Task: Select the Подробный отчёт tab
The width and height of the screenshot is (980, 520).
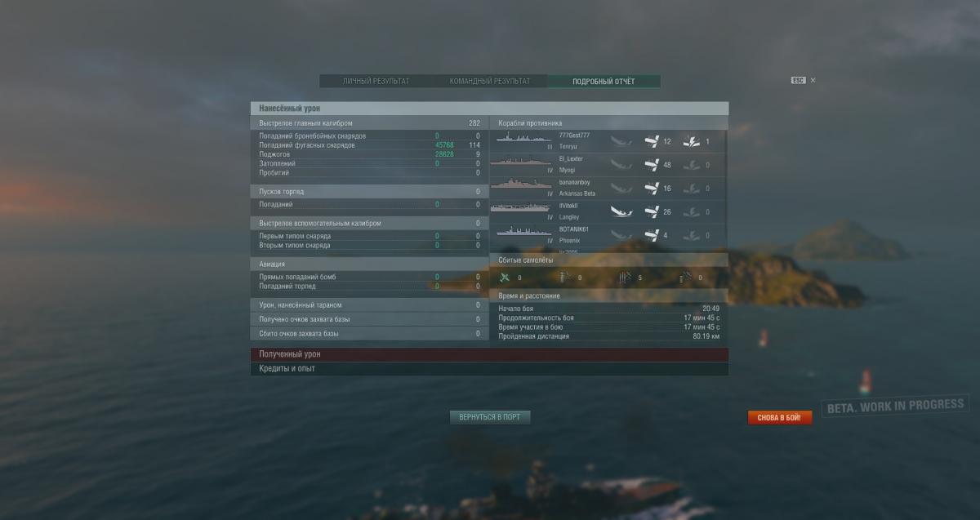Action: 604,82
